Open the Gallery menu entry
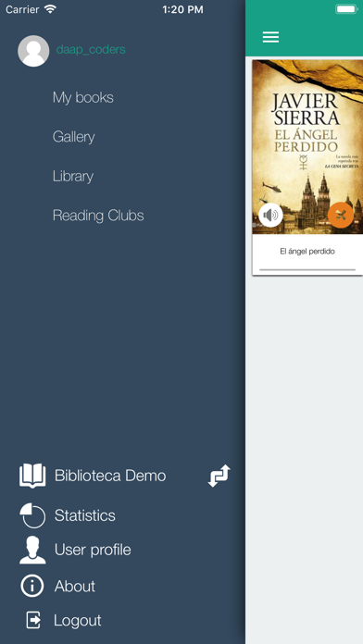The width and height of the screenshot is (363, 644). pyautogui.click(x=73, y=137)
